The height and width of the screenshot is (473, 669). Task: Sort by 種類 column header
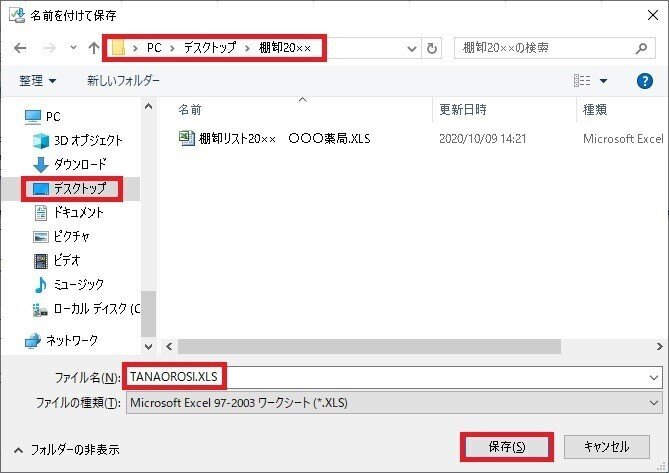(x=595, y=110)
